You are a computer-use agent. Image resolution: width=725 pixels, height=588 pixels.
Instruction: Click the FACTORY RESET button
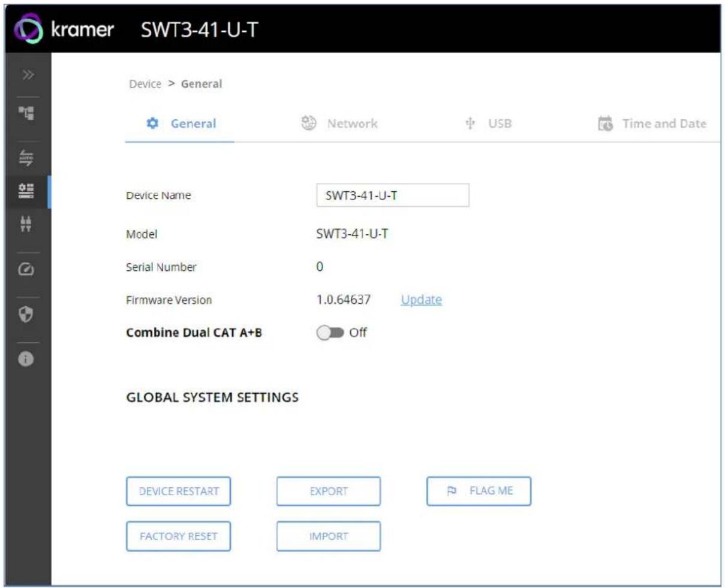[x=178, y=536]
